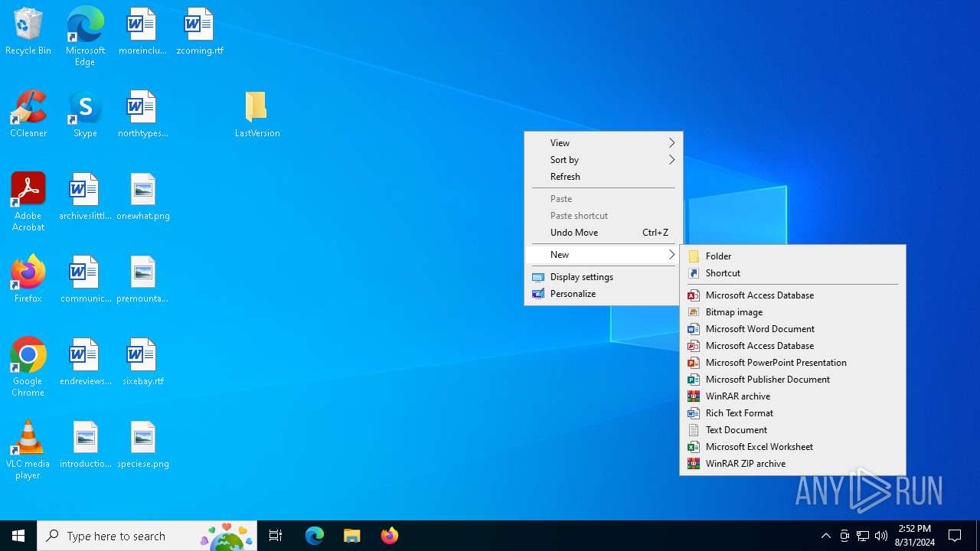Open the Recycle Bin desktop icon
This screenshot has width=980, height=551.
pos(28,32)
